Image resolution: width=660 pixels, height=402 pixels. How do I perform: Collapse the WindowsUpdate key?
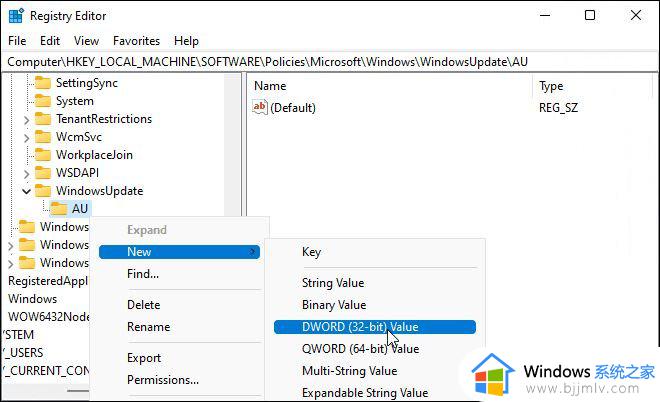coord(27,192)
